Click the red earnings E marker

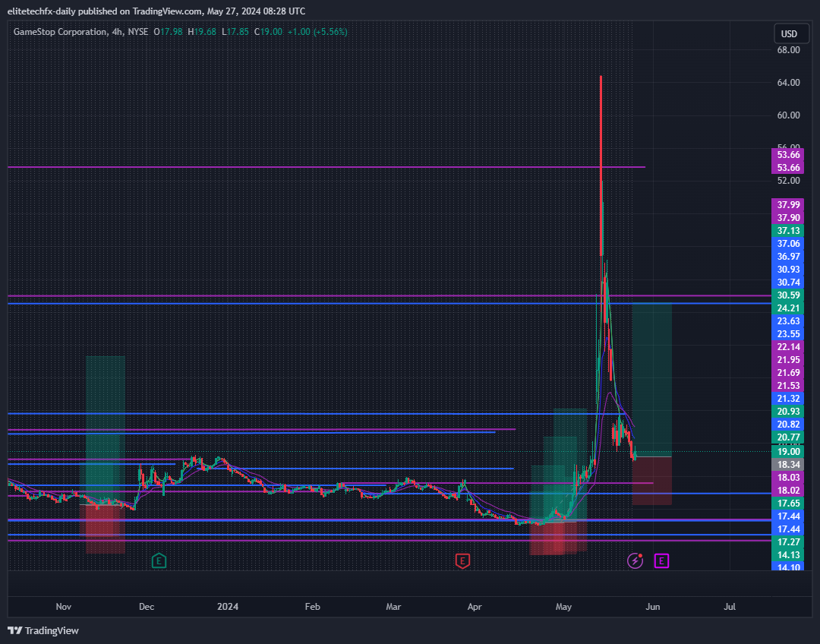point(462,561)
